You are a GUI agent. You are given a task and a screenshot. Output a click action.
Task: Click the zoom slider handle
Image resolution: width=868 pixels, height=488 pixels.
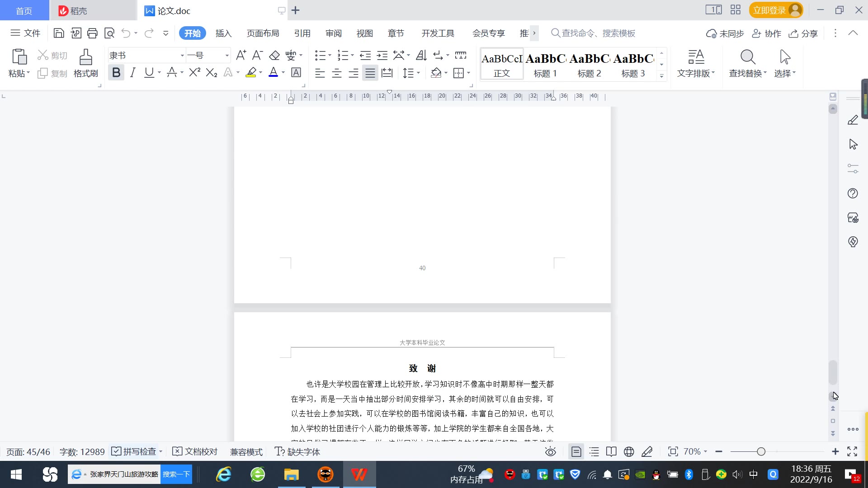tap(761, 451)
